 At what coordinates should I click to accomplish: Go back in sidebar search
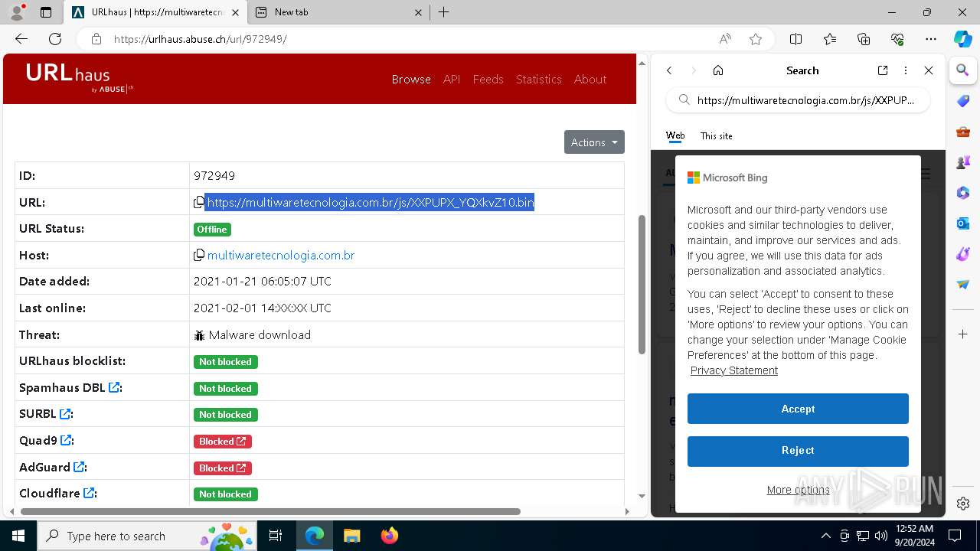(x=669, y=70)
